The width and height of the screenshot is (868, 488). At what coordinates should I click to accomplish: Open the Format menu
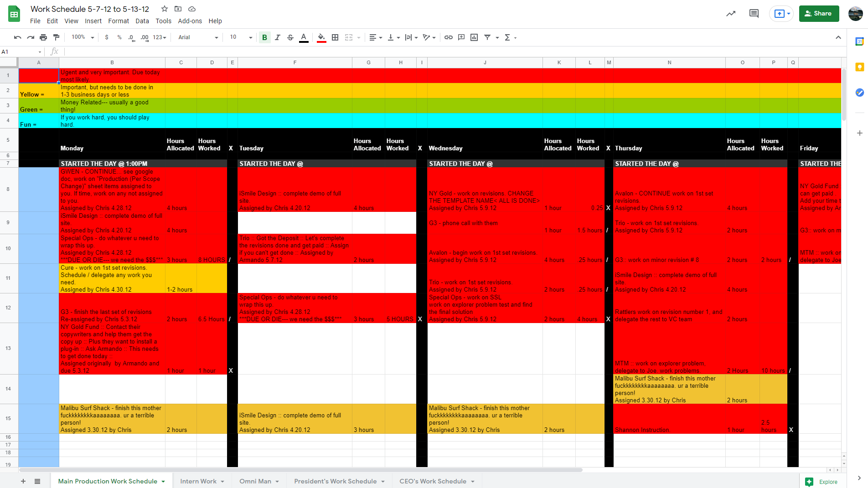[119, 21]
